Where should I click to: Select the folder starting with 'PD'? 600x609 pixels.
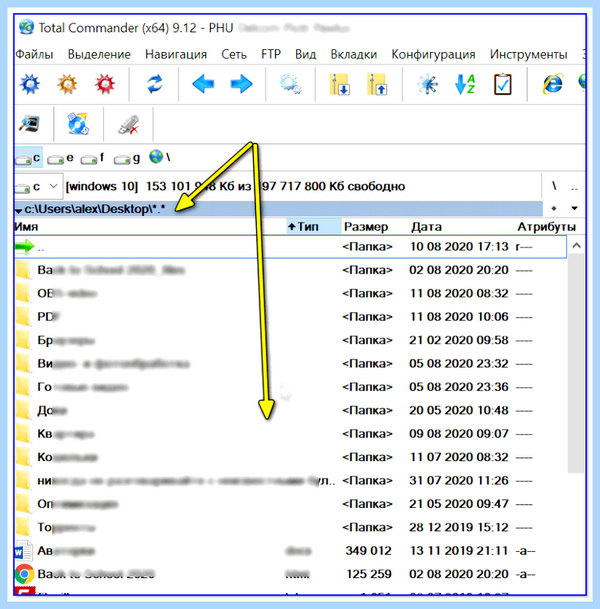(x=290, y=317)
